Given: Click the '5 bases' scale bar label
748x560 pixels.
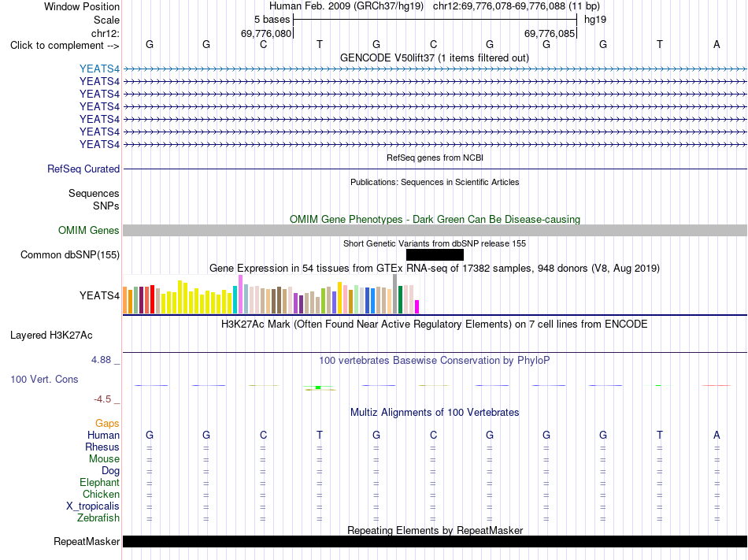Looking at the screenshot, I should pos(272,20).
